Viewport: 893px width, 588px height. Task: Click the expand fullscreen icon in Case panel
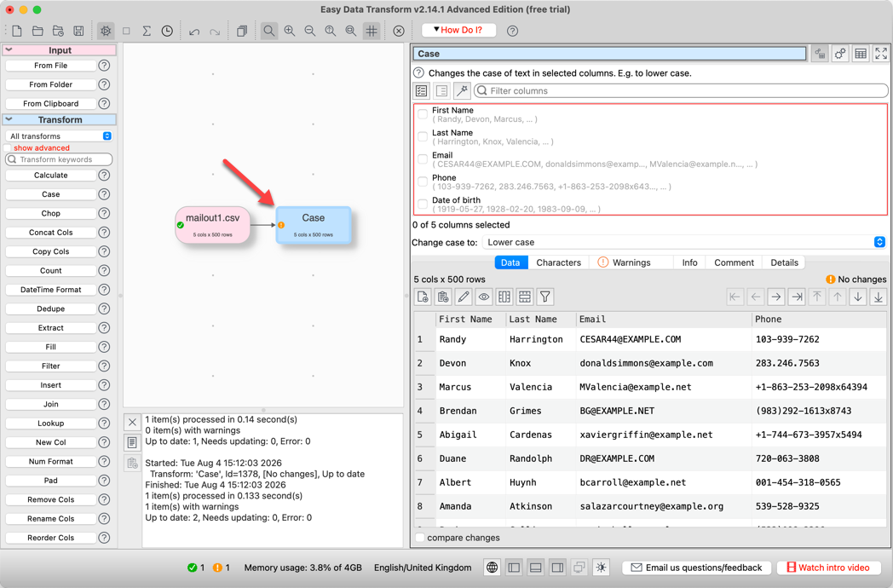point(881,54)
